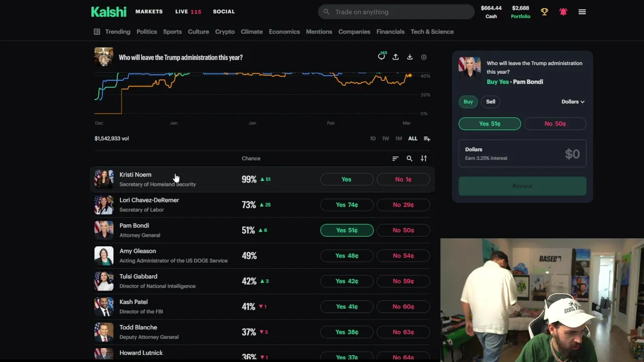Screen dimensions: 644x362
Task: Select the Buy toggle in order panel
Action: 468,102
